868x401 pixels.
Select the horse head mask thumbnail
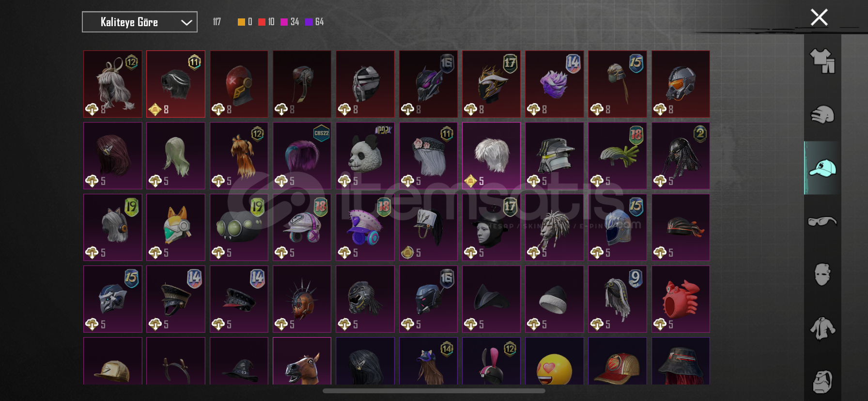pos(302,361)
